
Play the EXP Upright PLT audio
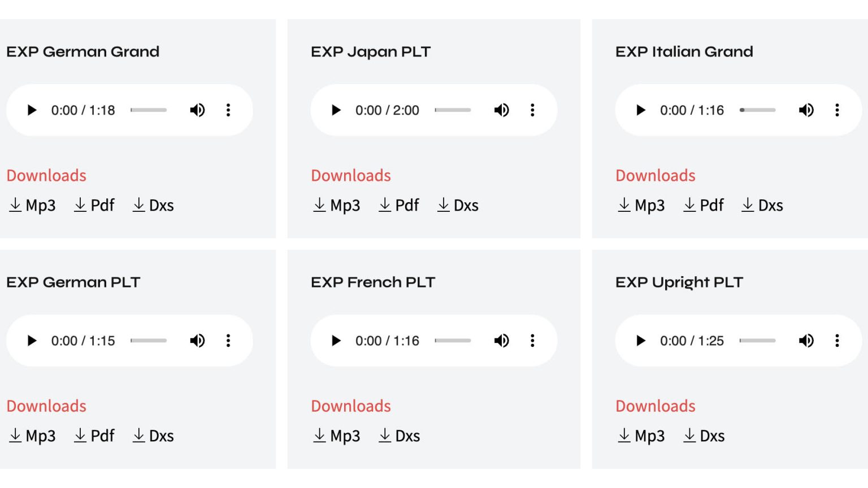tap(640, 341)
